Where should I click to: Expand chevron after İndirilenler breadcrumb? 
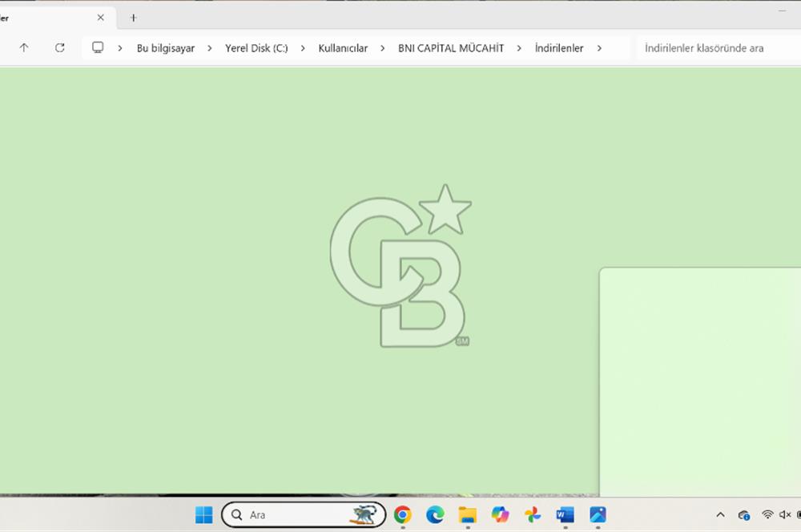599,48
